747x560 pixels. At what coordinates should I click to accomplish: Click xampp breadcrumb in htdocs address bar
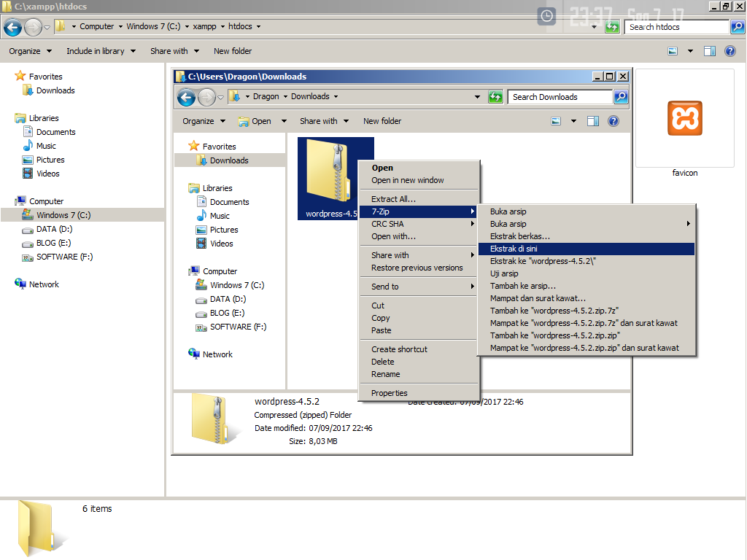click(204, 26)
